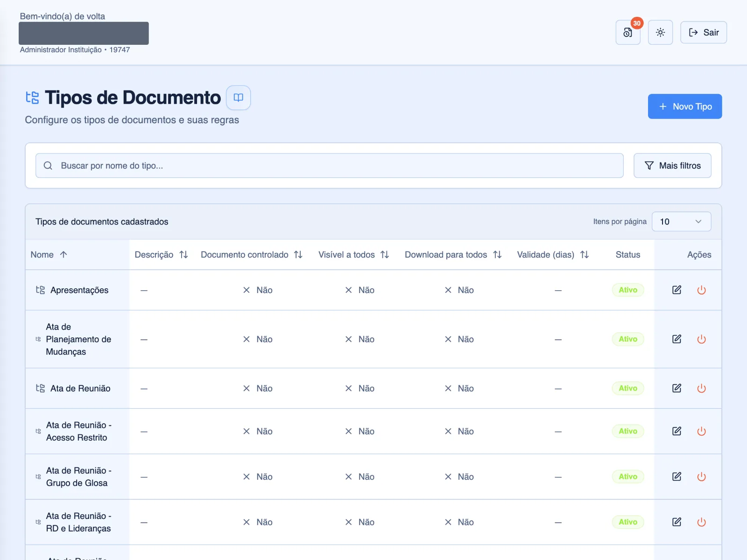Sort by Visível a todos column
The width and height of the screenshot is (747, 560).
354,254
